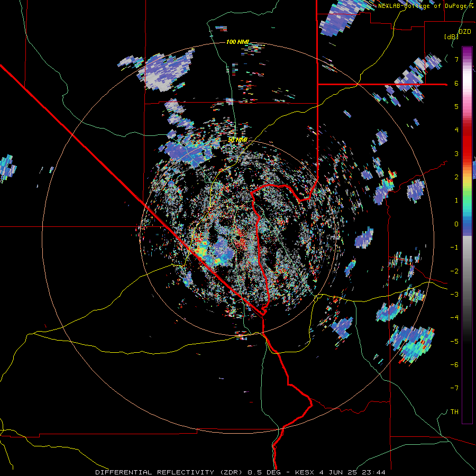Screen dimensions: 476x476
Task: Click the "-2" value on color scale
Action: [454, 271]
